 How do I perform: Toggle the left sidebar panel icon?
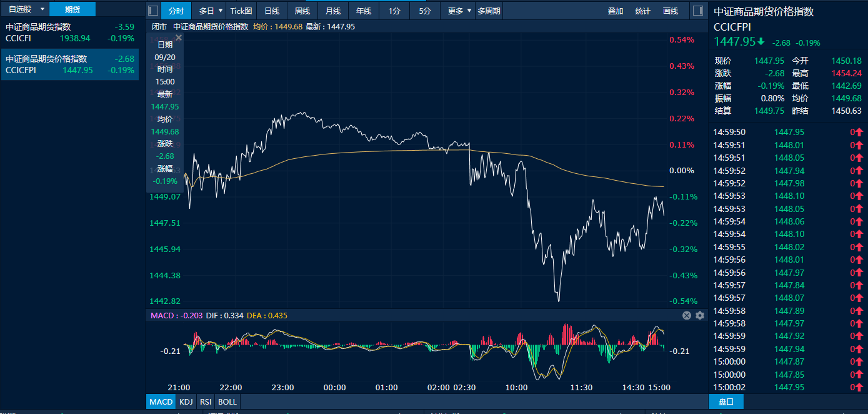click(153, 11)
